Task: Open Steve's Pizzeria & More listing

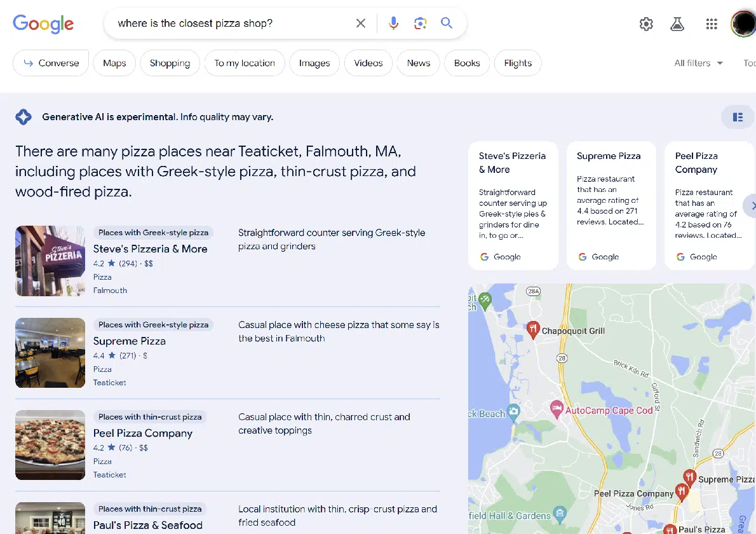Action: coord(150,249)
